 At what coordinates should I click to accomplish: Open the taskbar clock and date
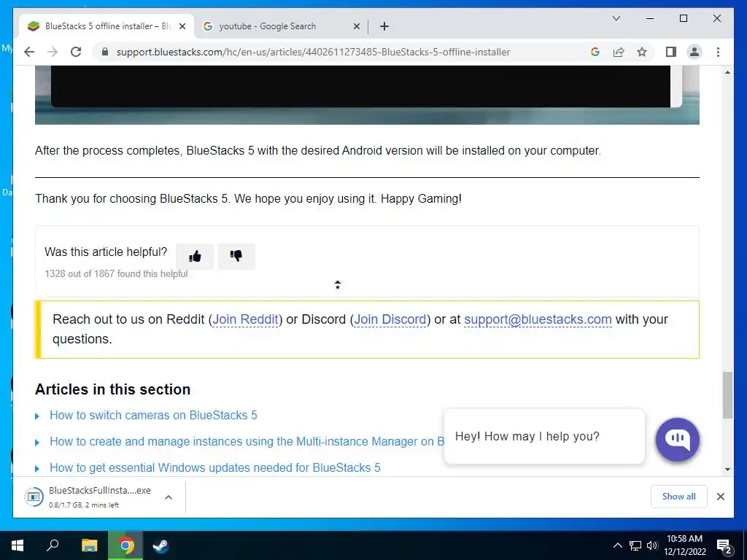point(684,545)
